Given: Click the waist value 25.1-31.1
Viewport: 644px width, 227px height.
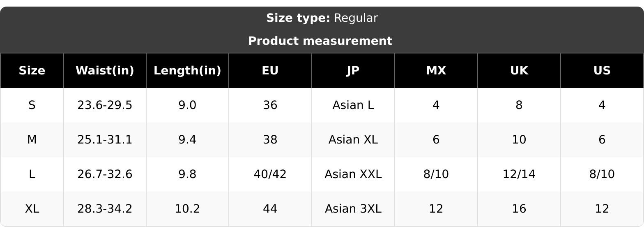Looking at the screenshot, I should (x=105, y=140).
